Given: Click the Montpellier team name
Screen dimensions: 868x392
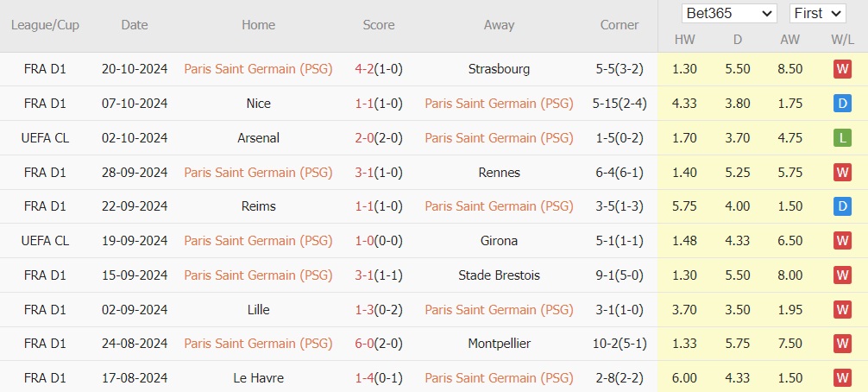Looking at the screenshot, I should (x=499, y=344).
